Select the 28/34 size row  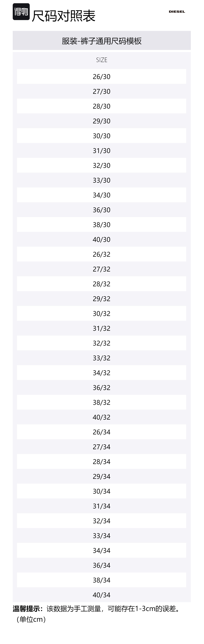pyautogui.click(x=102, y=461)
